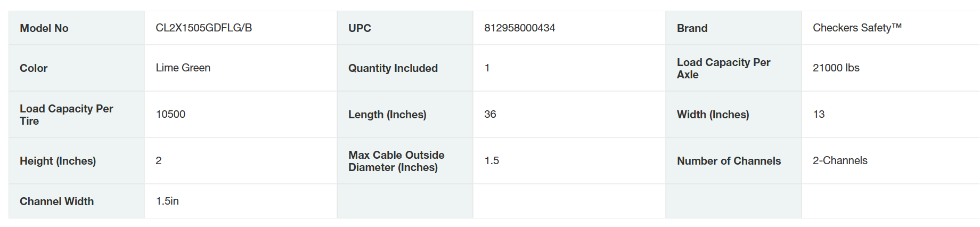This screenshot has width=980, height=227.
Task: Select the Lime Green color value
Action: [183, 68]
